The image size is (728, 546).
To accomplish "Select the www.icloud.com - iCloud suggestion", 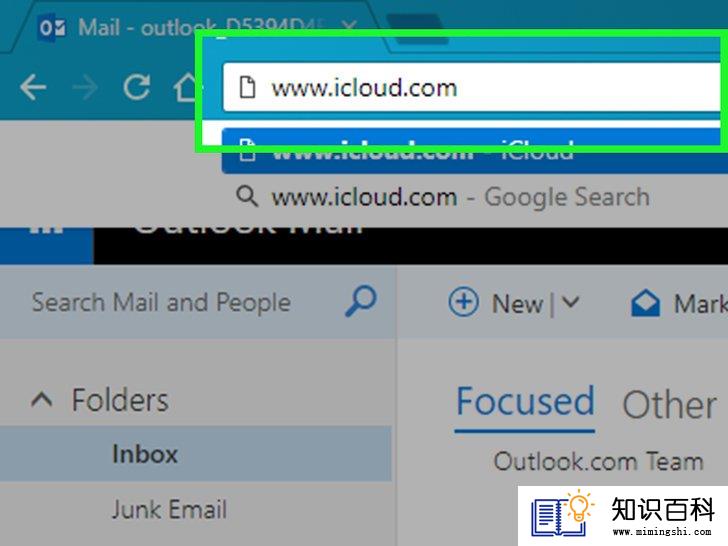I will coord(474,151).
